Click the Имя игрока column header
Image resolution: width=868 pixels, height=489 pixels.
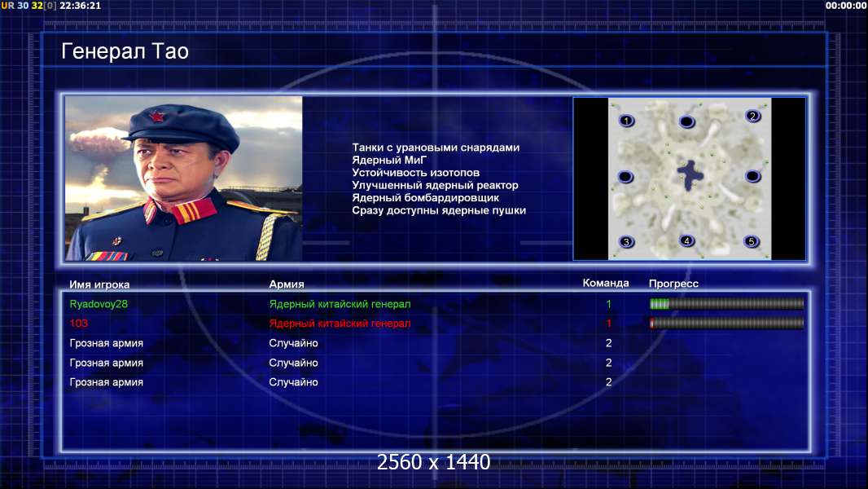coord(99,284)
